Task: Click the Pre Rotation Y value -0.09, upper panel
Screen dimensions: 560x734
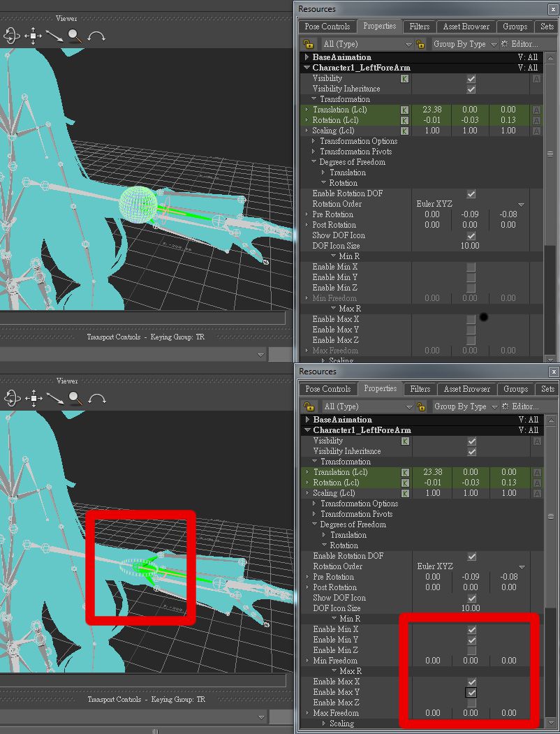Action: pos(470,214)
